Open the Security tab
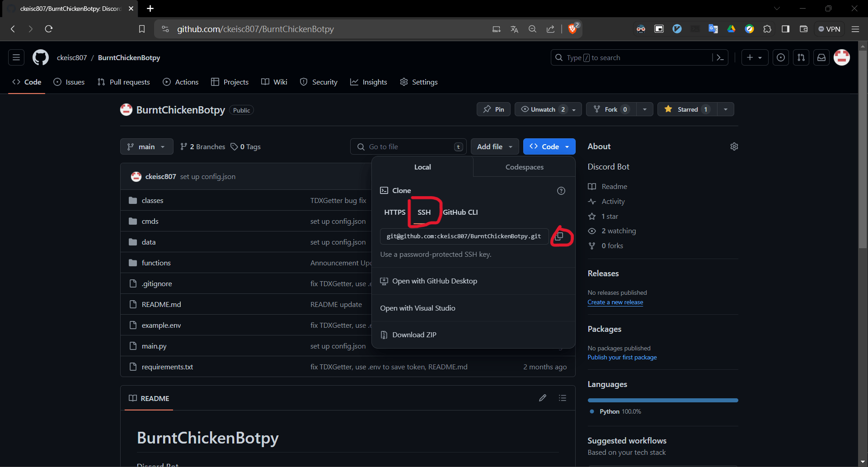 pos(319,82)
